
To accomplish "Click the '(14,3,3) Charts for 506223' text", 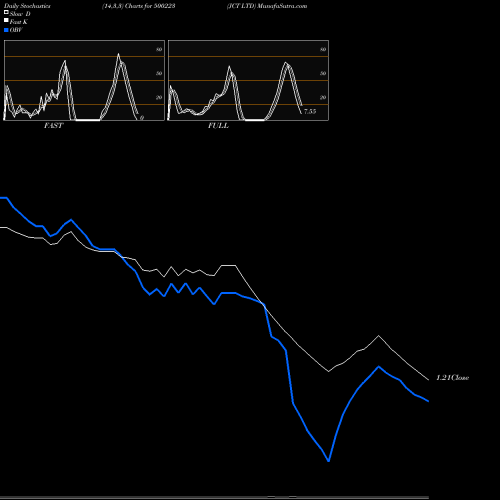I will 139,6.
